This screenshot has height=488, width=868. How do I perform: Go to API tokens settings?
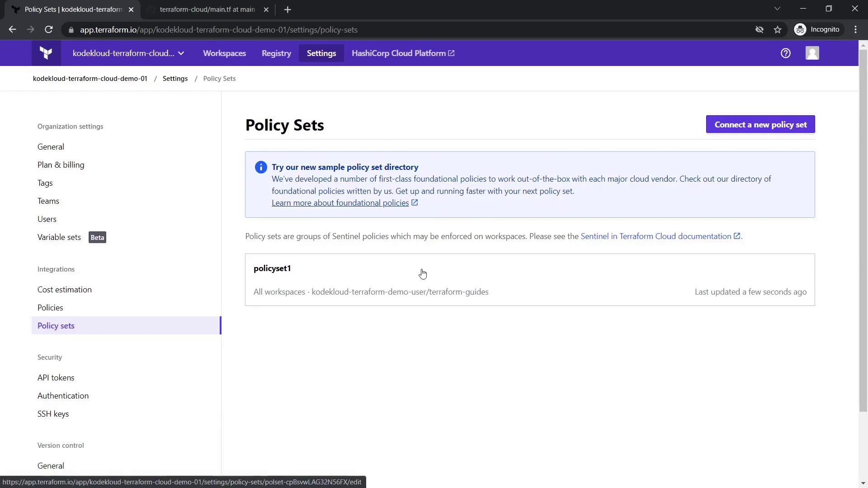[x=56, y=378]
